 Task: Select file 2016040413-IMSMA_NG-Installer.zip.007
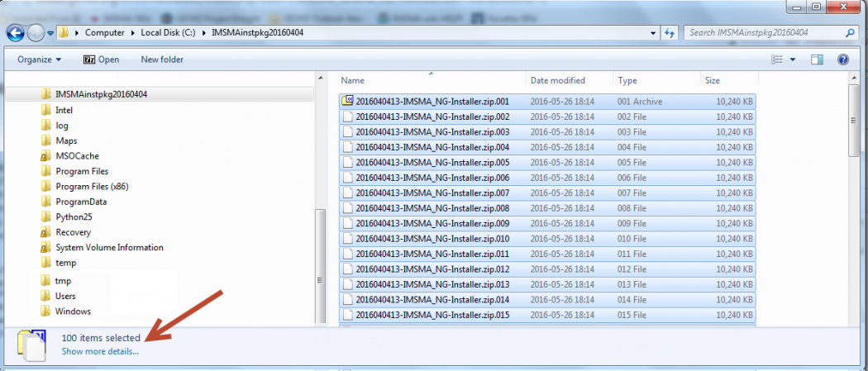pos(432,193)
